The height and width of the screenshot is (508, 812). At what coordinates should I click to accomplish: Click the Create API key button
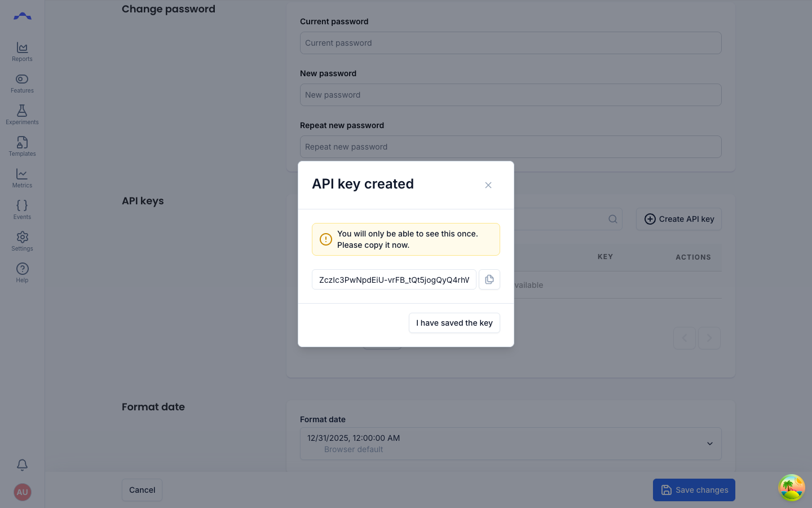679,219
